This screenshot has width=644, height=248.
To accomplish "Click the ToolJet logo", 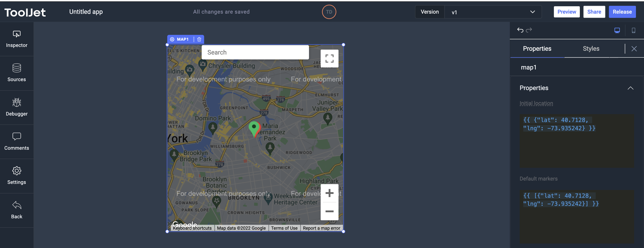I will tap(25, 12).
